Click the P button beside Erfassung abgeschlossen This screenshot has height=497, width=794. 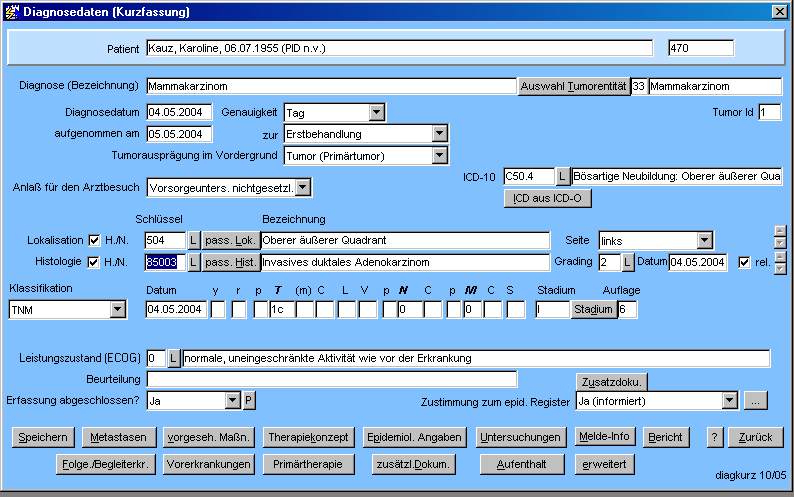(249, 400)
